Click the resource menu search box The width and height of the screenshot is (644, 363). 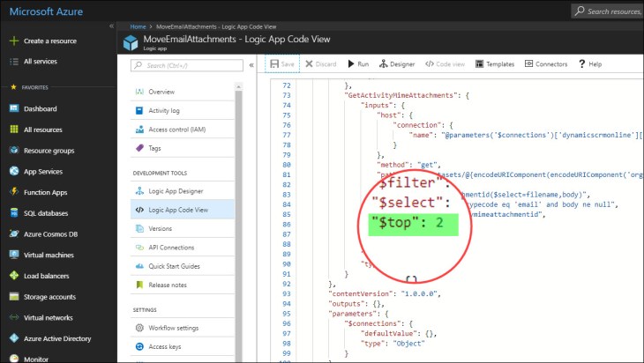pos(185,65)
